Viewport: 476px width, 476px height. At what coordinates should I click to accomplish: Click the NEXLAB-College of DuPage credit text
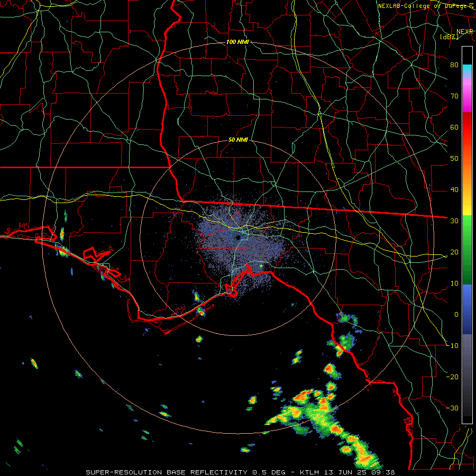(x=425, y=6)
